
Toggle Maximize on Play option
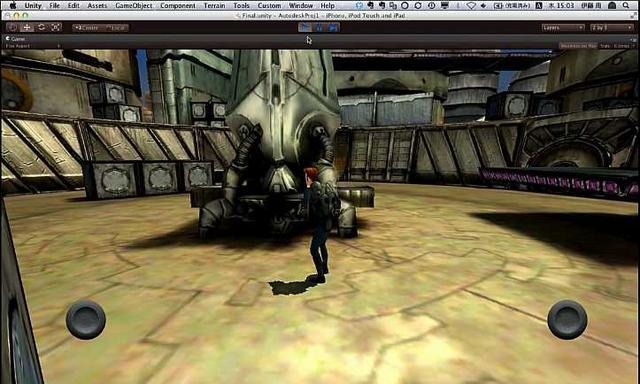click(578, 46)
